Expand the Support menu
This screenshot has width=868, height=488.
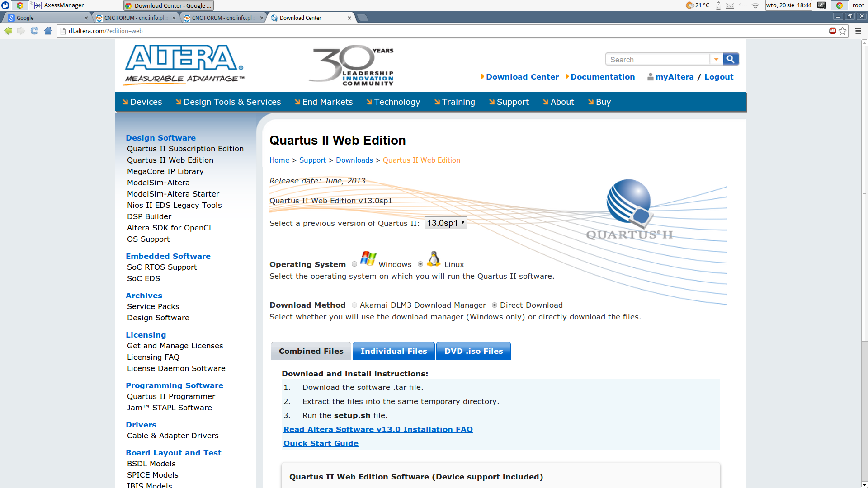pyautogui.click(x=509, y=102)
